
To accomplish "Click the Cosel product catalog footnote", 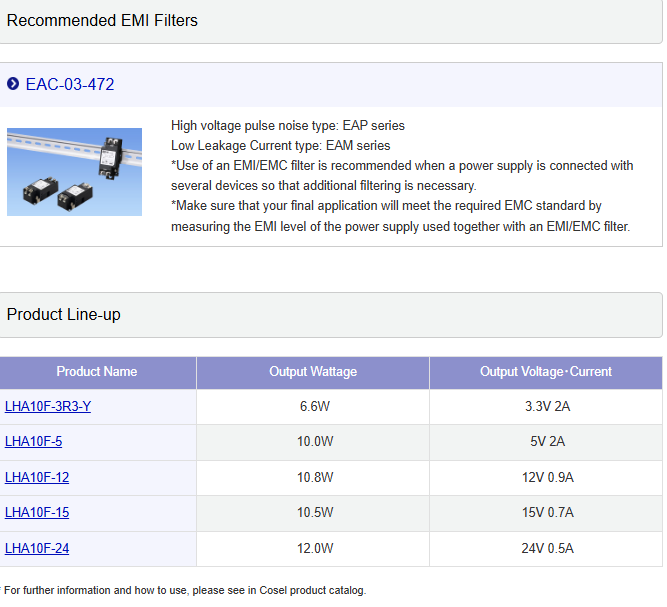I will pyautogui.click(x=185, y=590).
